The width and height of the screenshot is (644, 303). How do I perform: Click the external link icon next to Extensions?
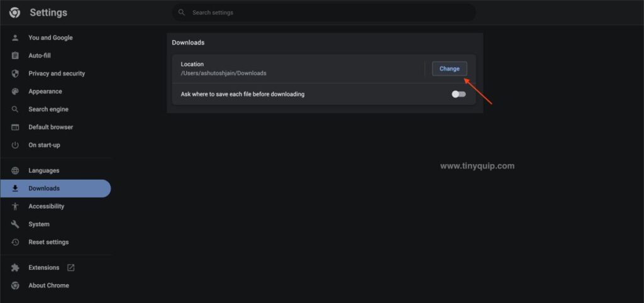[x=70, y=268]
